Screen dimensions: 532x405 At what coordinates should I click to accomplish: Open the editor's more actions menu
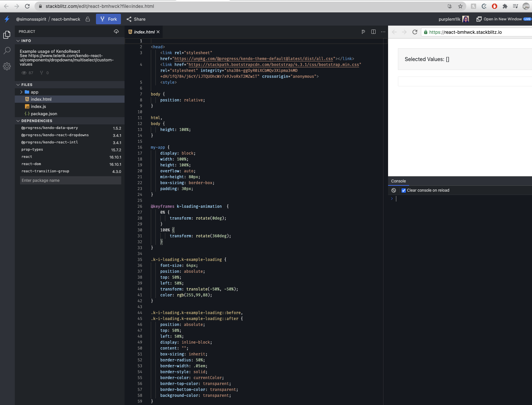click(383, 32)
